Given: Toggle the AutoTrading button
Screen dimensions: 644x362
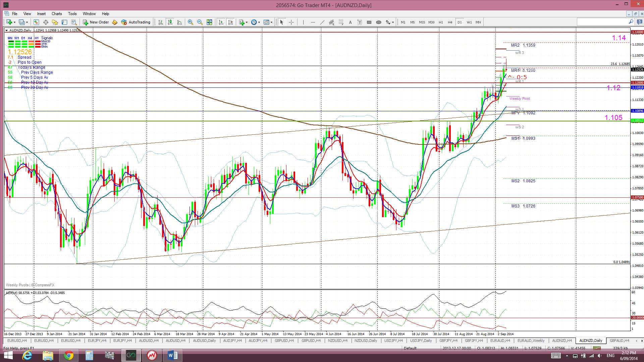Looking at the screenshot, I should pos(136,22).
